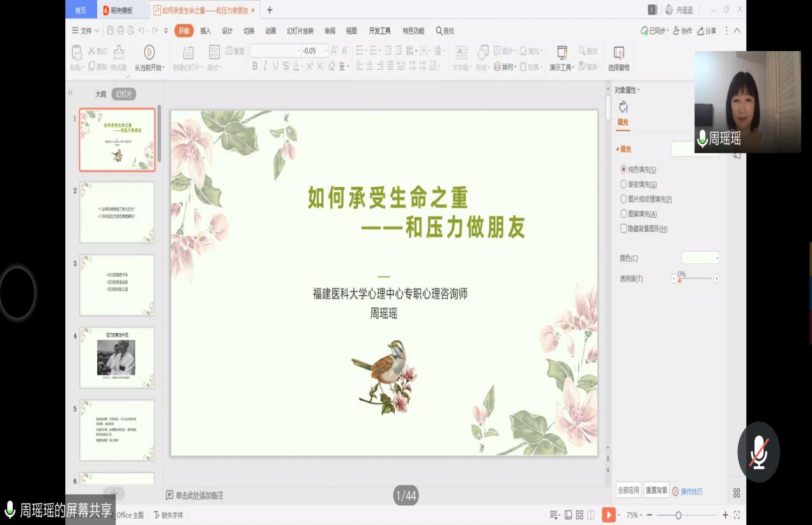
Task: Open the 插入 ribbon tab
Action: [x=205, y=31]
